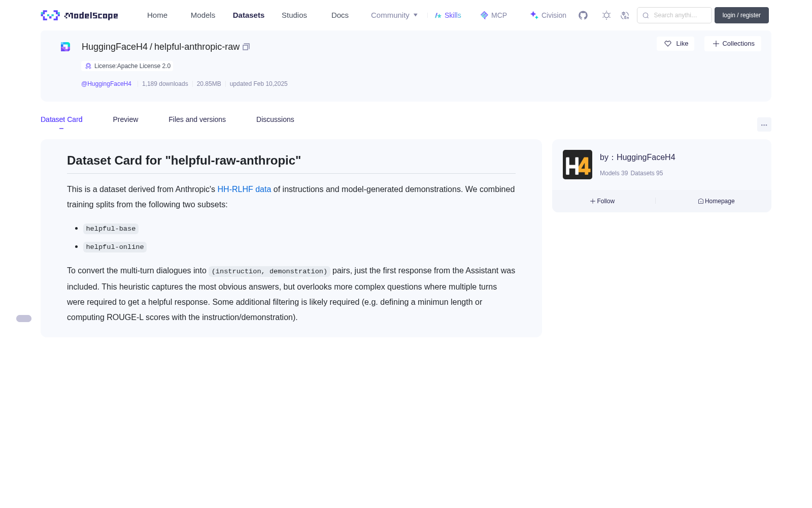Screen dimensions: 812x508
Task: Click the HuggingFaceH4 owner name in title
Action: [115, 47]
